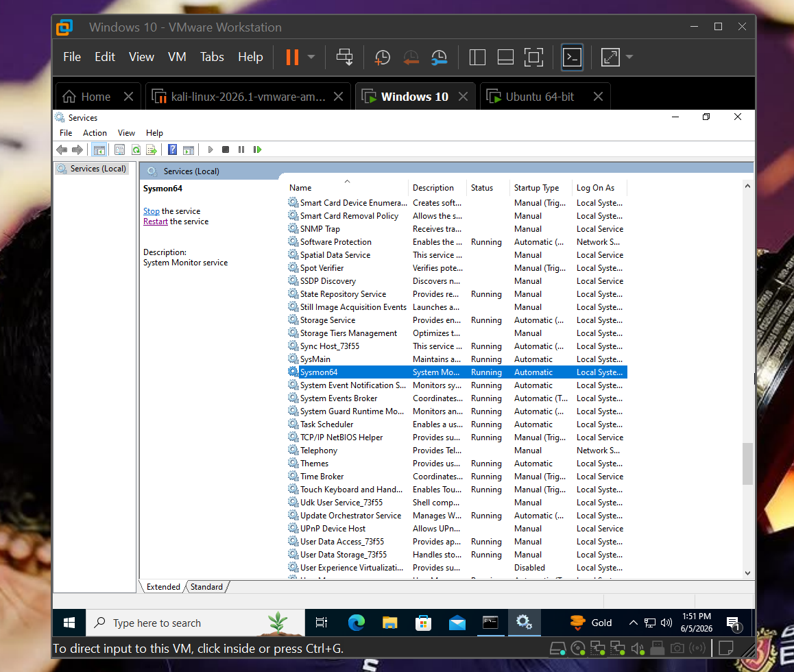794x672 pixels.
Task: Click the services list scroll-down arrow
Action: coord(747,573)
